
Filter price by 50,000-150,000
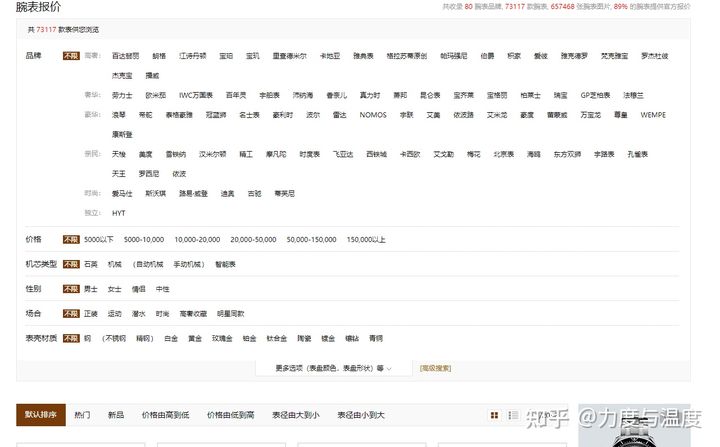pyautogui.click(x=311, y=240)
